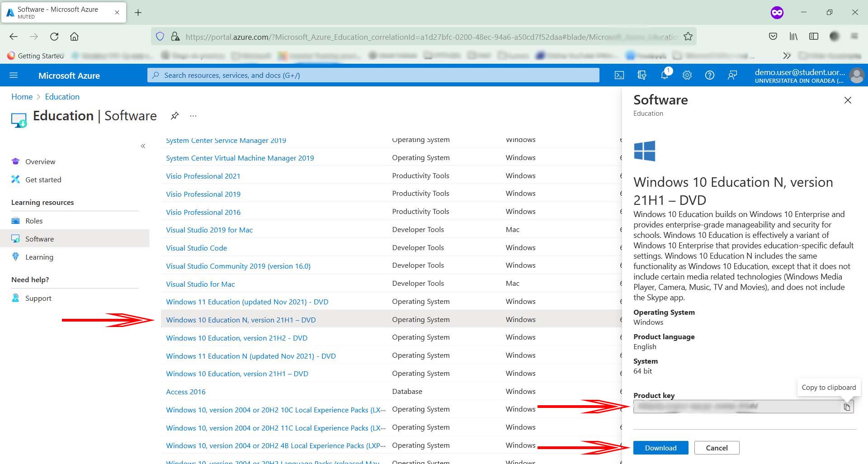Open the Pocket save icon
The image size is (868, 464).
point(773,37)
